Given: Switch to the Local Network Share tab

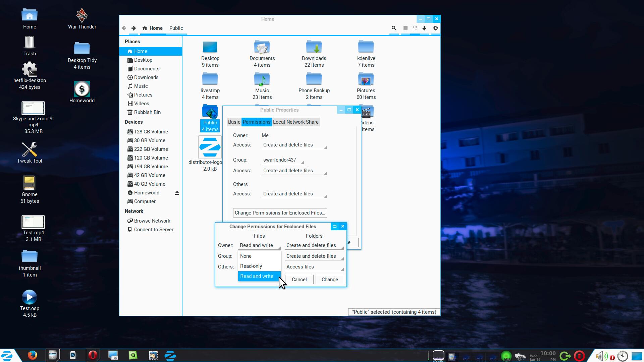Looking at the screenshot, I should point(296,122).
